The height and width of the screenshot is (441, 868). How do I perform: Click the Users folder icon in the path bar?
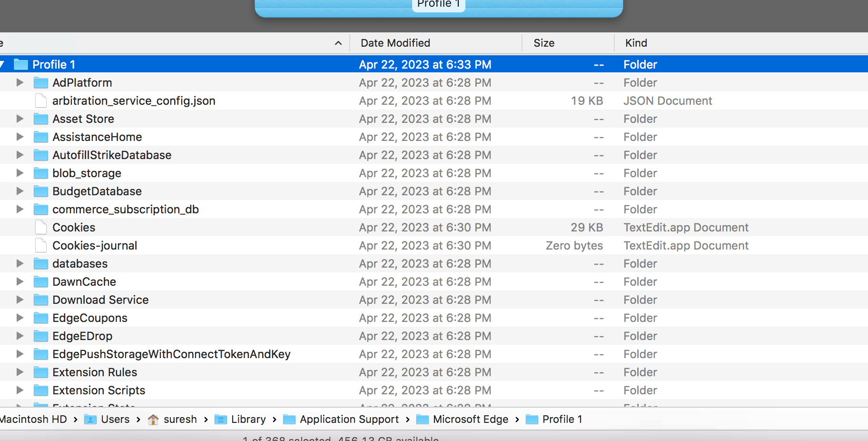click(x=90, y=420)
